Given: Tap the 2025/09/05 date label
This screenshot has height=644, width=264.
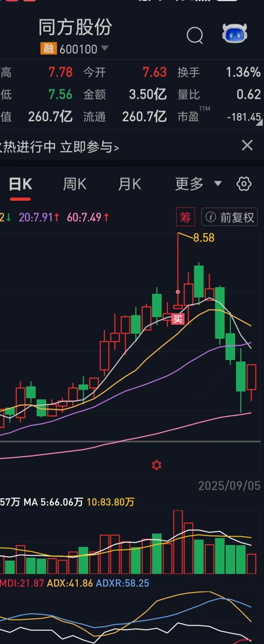Looking at the screenshot, I should pyautogui.click(x=229, y=486).
